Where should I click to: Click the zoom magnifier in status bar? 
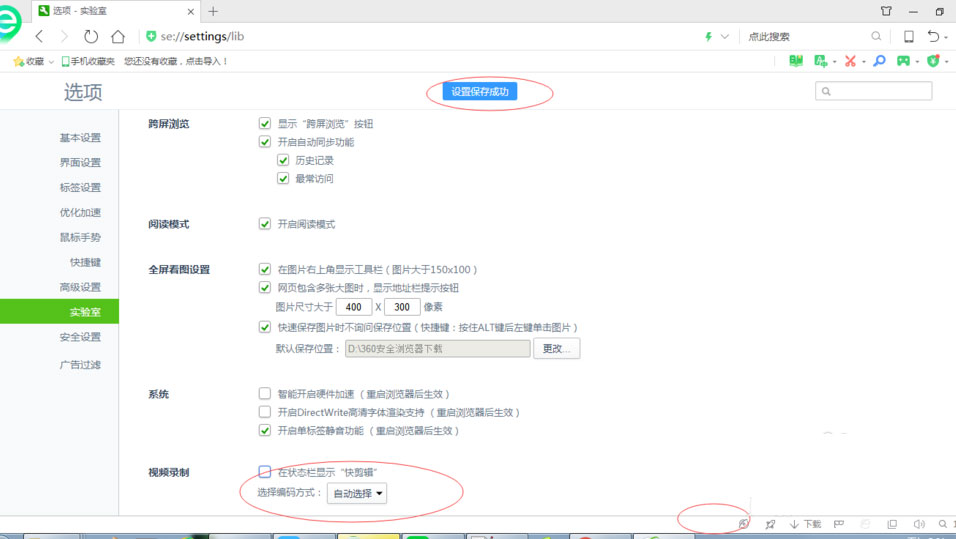click(943, 524)
